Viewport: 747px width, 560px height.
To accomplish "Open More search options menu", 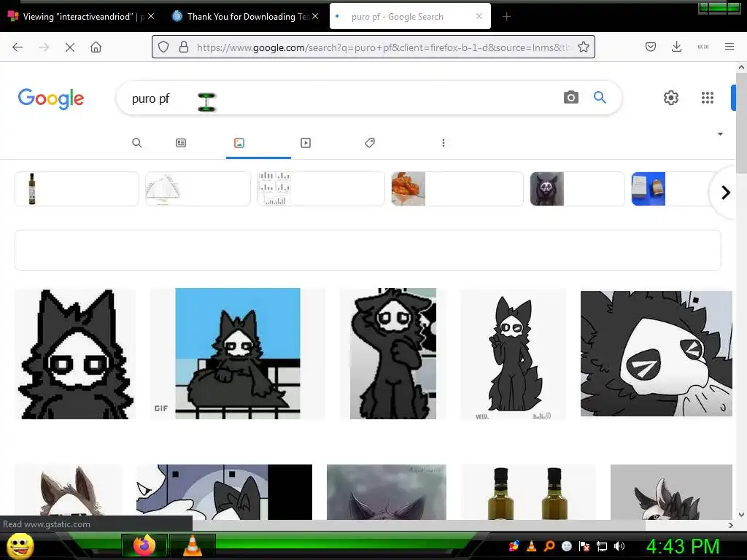I will [x=444, y=143].
